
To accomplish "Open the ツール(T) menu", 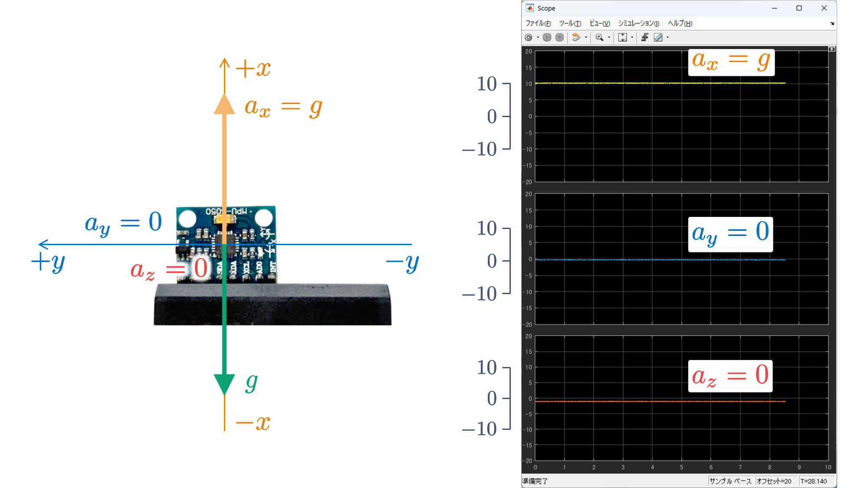I will pos(569,23).
